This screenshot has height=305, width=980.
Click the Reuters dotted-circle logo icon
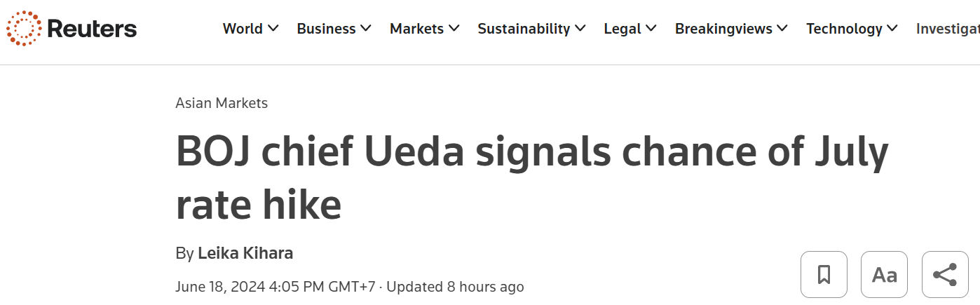coord(23,29)
